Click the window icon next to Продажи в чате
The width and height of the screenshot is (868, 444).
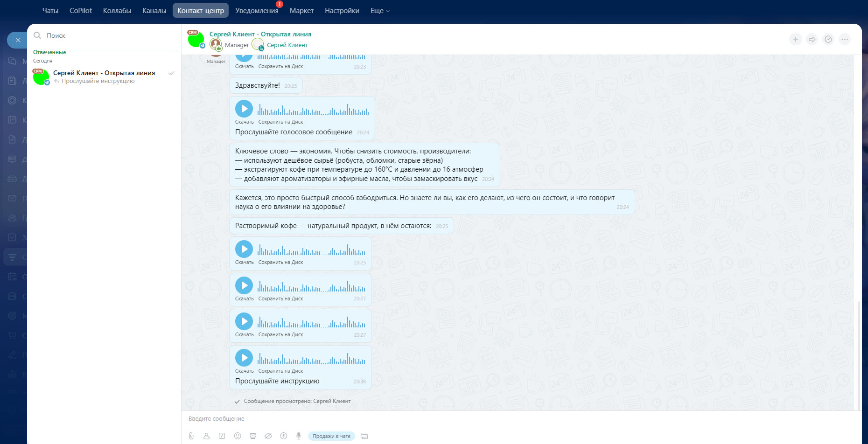point(364,436)
